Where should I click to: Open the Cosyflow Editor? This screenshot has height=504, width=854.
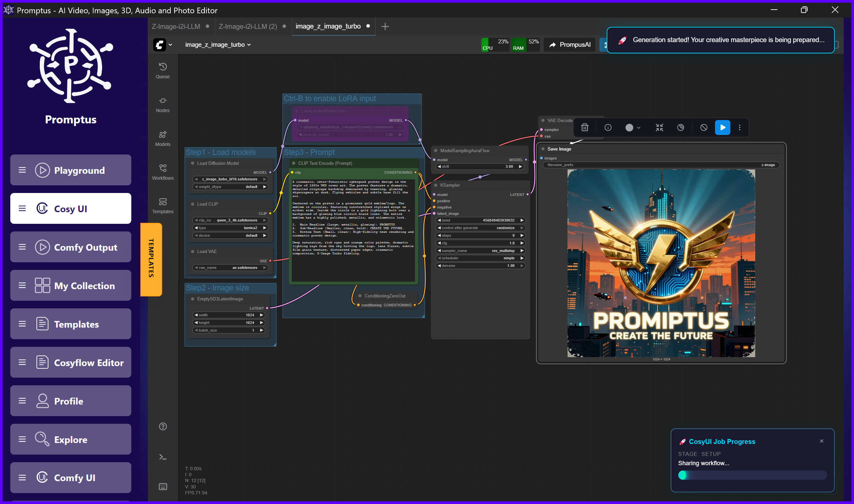(x=71, y=362)
